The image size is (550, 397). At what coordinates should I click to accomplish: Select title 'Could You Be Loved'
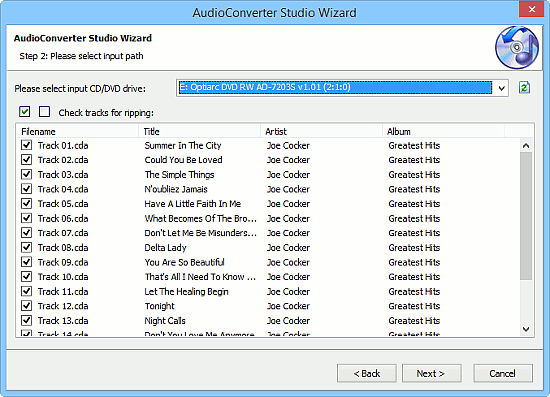183,160
